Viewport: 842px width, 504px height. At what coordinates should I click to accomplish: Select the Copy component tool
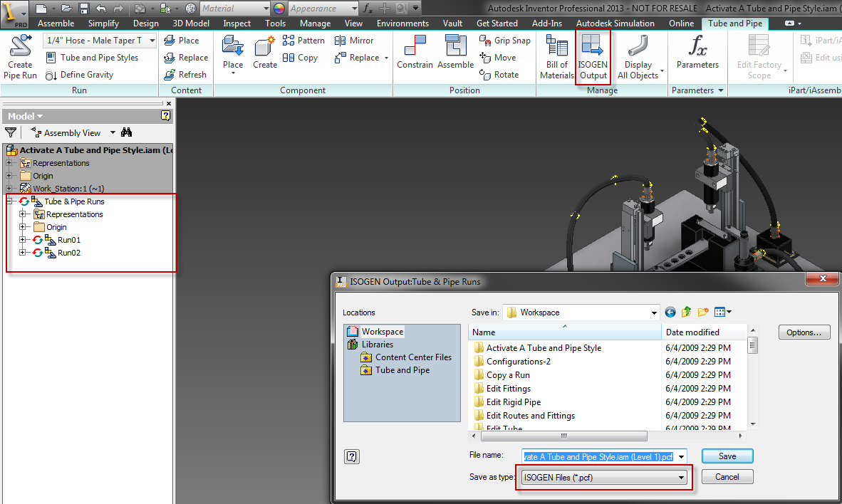(x=300, y=58)
